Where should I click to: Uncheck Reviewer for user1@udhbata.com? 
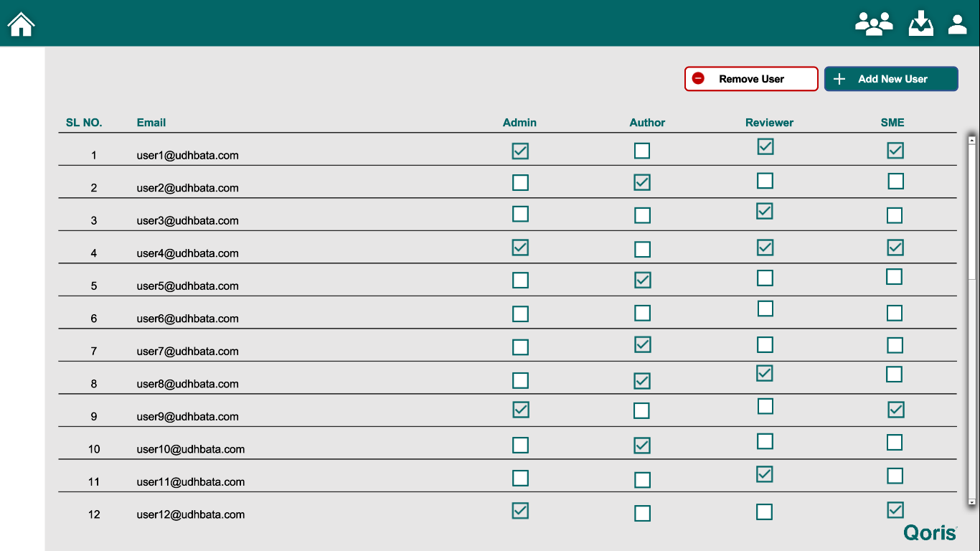[765, 146]
